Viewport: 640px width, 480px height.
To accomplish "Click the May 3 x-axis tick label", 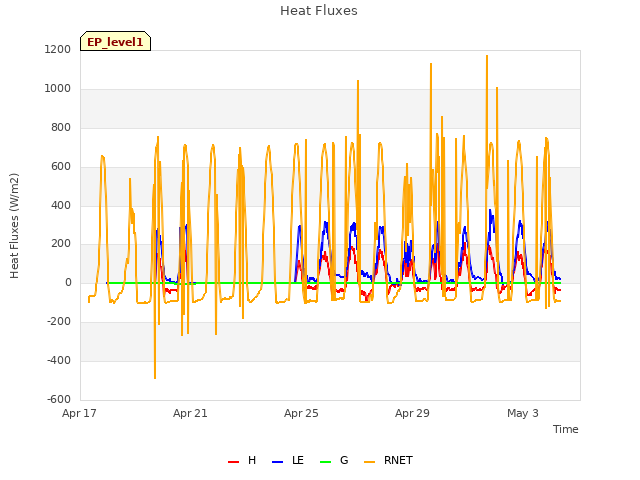I will pyautogui.click(x=523, y=413).
